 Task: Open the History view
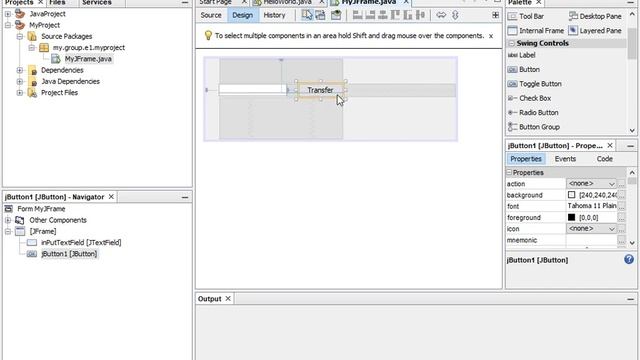click(x=274, y=15)
